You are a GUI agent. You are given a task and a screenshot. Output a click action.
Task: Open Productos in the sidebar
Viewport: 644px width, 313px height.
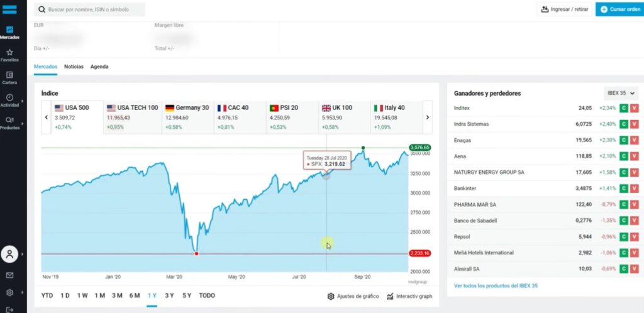point(9,123)
